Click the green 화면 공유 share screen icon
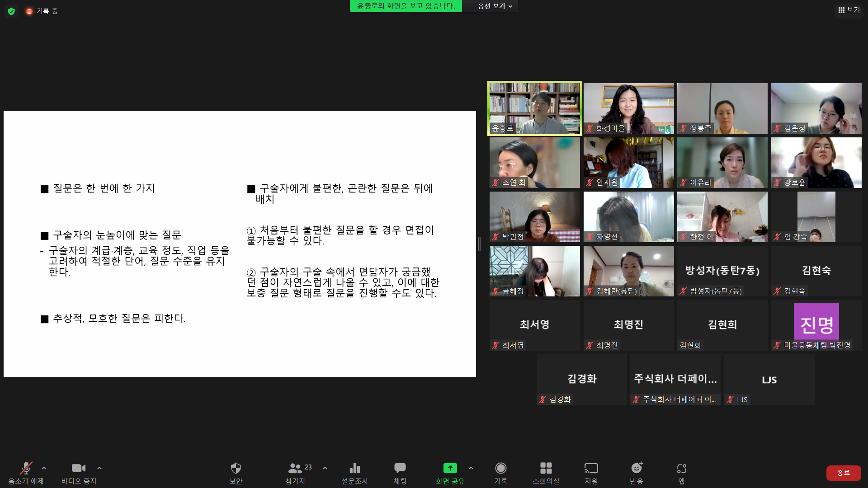This screenshot has height=488, width=868. tap(450, 468)
